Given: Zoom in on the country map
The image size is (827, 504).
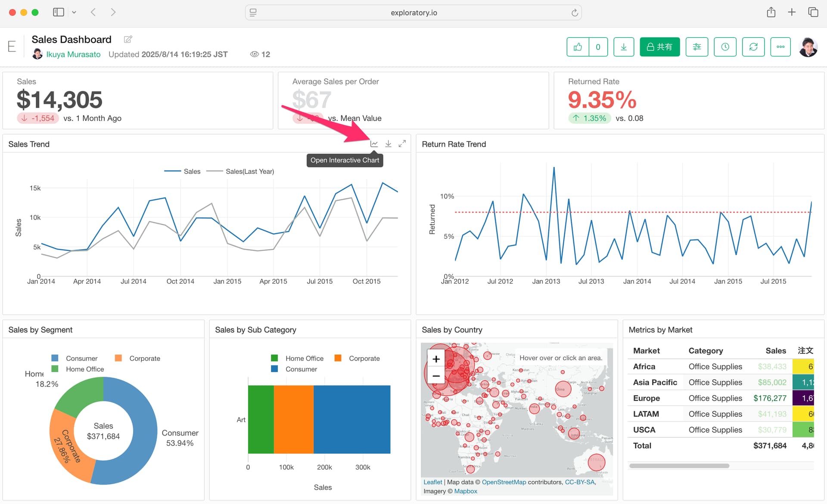Looking at the screenshot, I should [436, 359].
